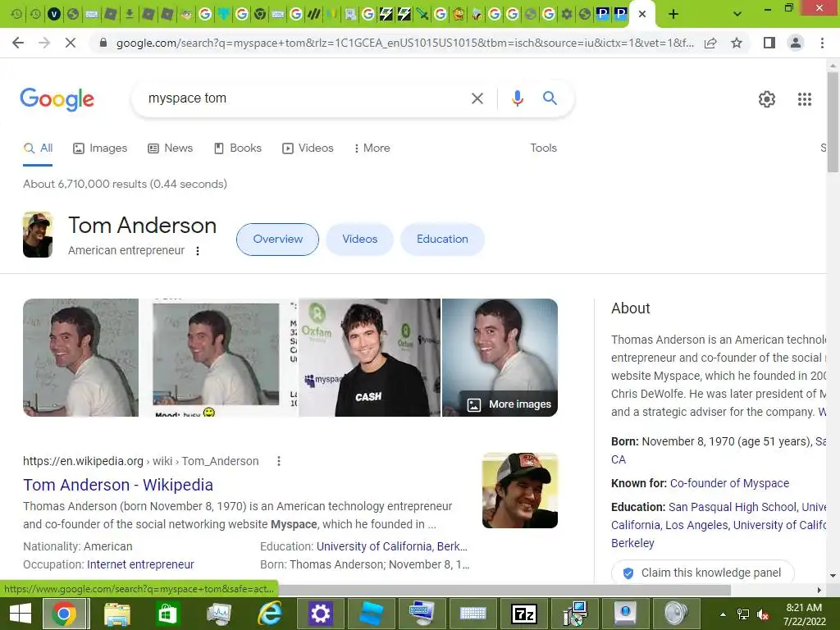Image resolution: width=840 pixels, height=630 pixels.
Task: Open Chrome from taskbar
Action: coord(64,614)
